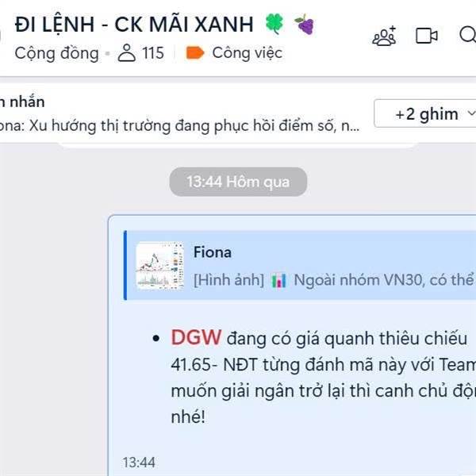The width and height of the screenshot is (476, 476).
Task: Click the red DGW stock ticker text
Action: coord(196,338)
